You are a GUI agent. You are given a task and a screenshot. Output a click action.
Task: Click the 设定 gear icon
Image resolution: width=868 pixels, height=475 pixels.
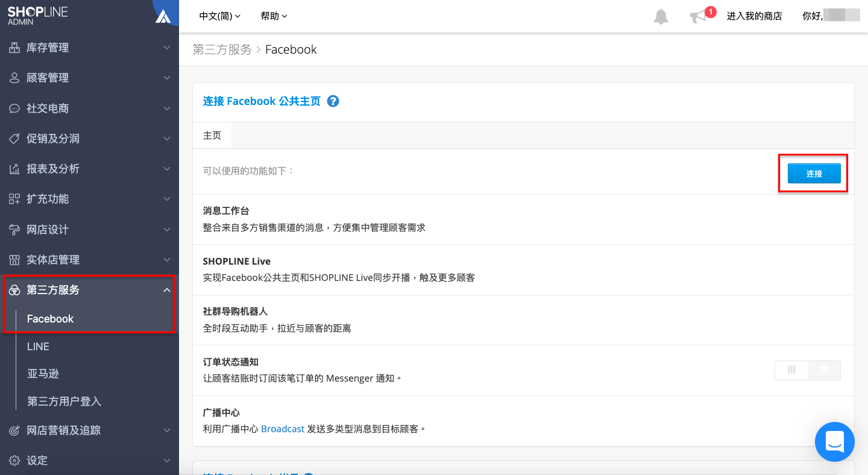(x=14, y=461)
